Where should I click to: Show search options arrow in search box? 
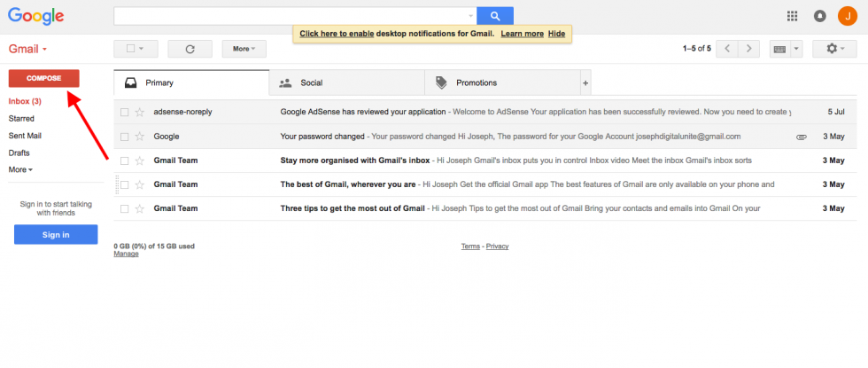pos(470,16)
